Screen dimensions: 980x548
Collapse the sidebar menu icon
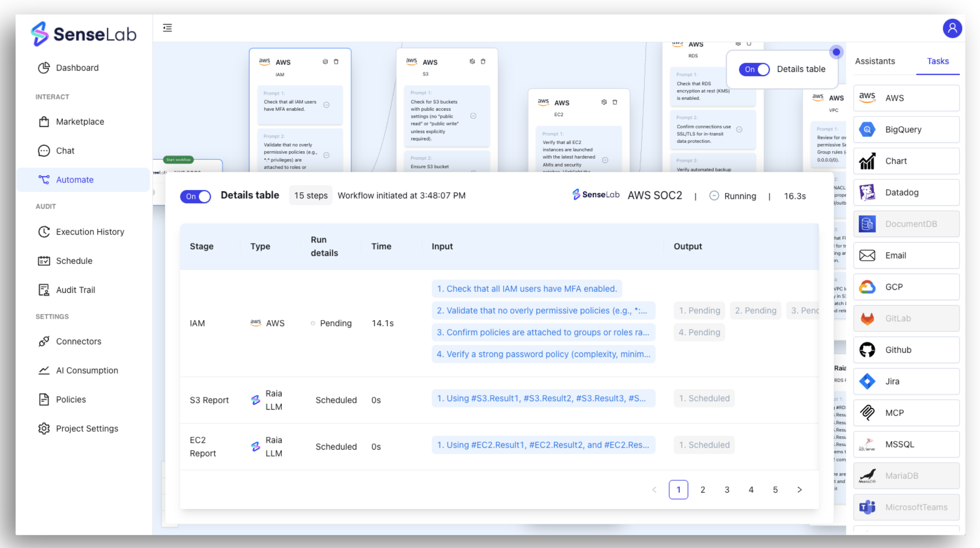[x=167, y=28]
